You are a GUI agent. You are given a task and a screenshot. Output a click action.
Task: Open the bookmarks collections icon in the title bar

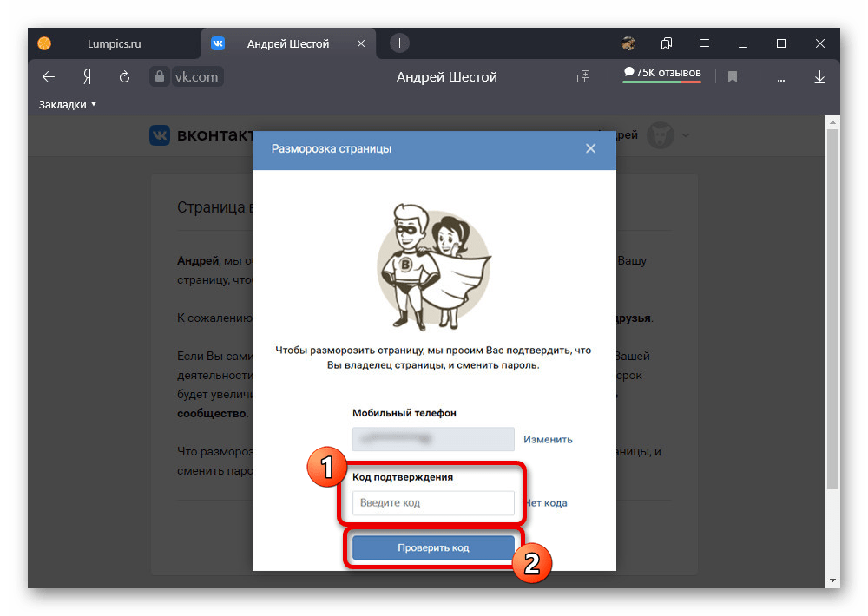click(667, 43)
